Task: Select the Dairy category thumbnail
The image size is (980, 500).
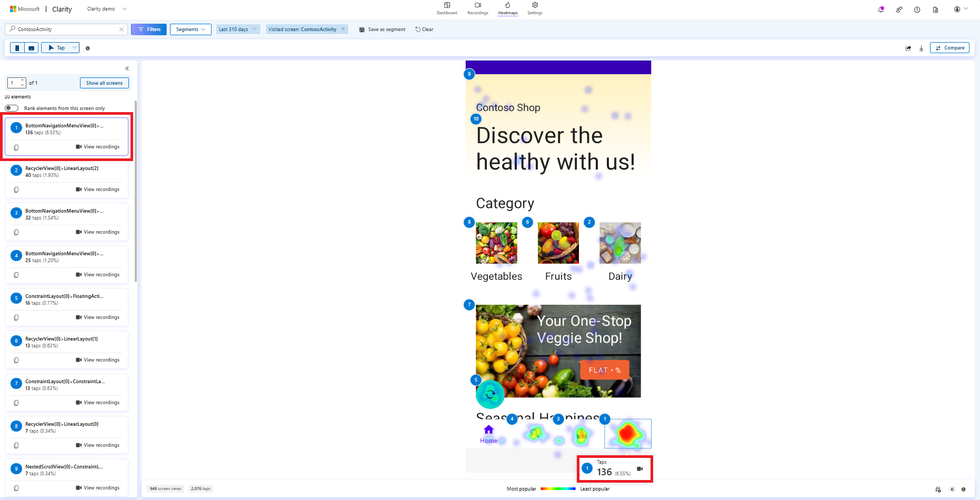Action: click(620, 243)
